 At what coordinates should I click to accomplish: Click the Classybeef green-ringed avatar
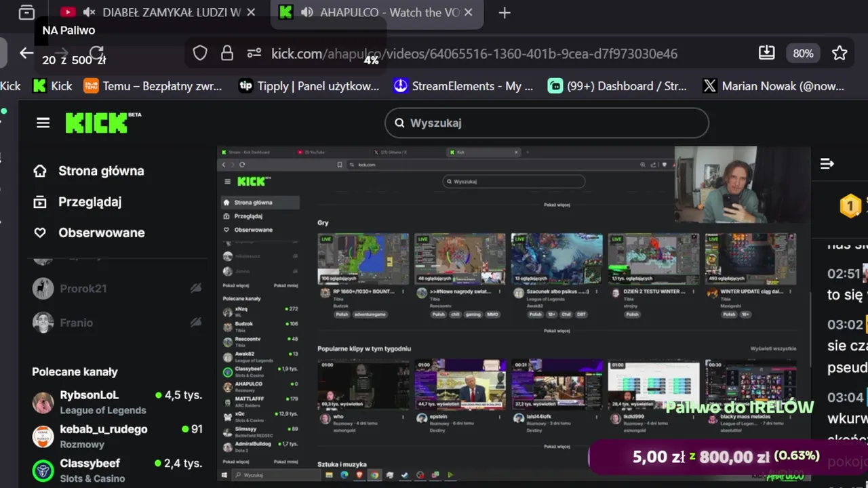(x=43, y=470)
